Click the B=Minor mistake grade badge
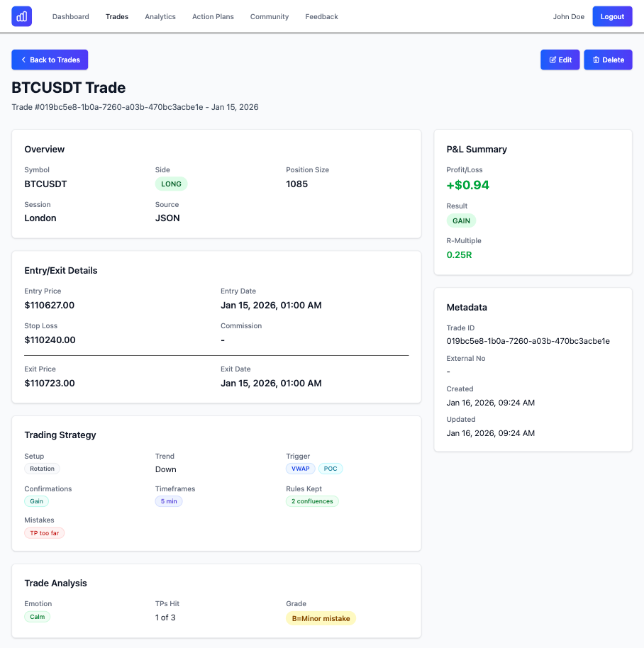This screenshot has height=648, width=644. click(x=321, y=618)
